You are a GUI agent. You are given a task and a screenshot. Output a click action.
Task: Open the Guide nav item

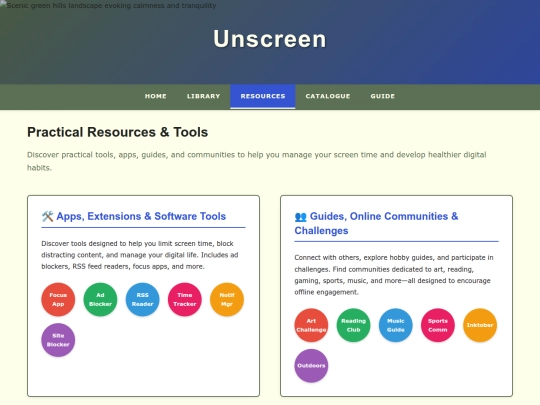383,96
